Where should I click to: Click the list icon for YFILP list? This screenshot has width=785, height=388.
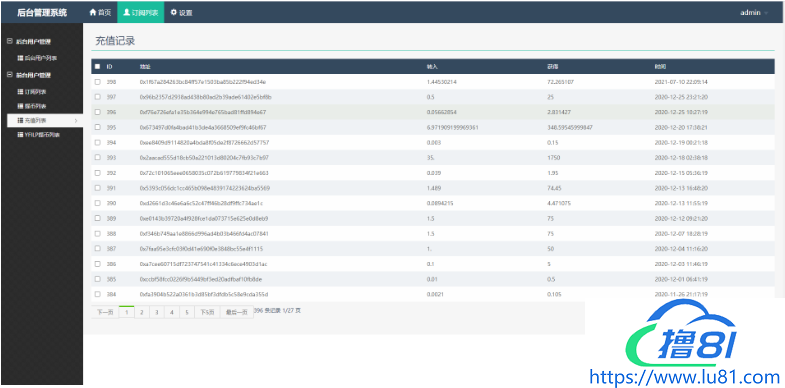[21, 135]
